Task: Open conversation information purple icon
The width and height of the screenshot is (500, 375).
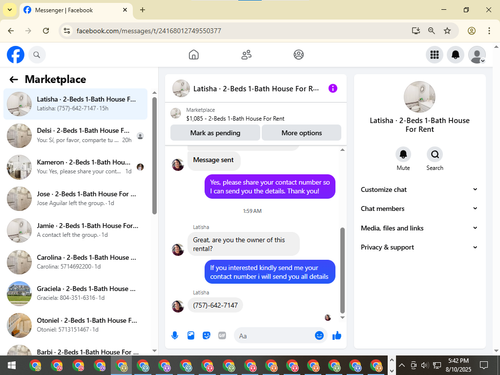Action: [x=333, y=88]
